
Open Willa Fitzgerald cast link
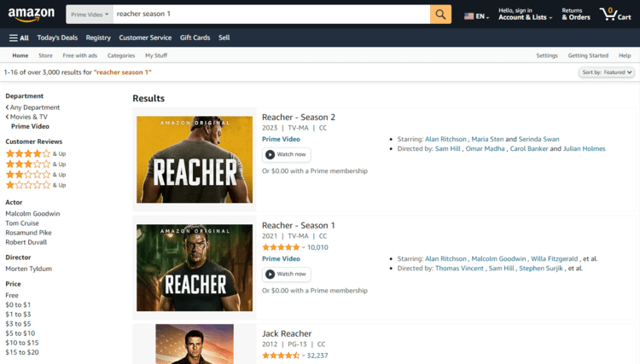[x=555, y=259]
